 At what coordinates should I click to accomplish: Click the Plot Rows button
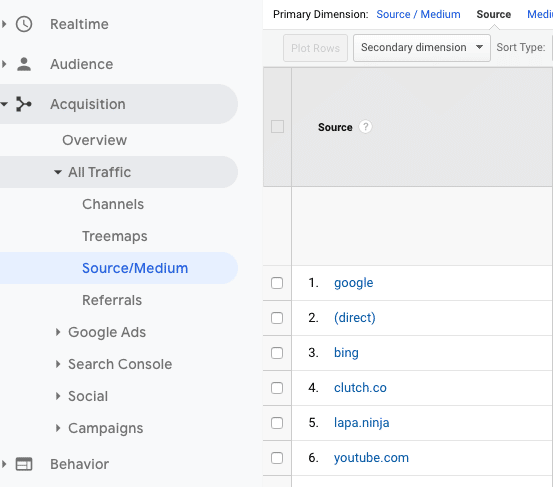315,48
